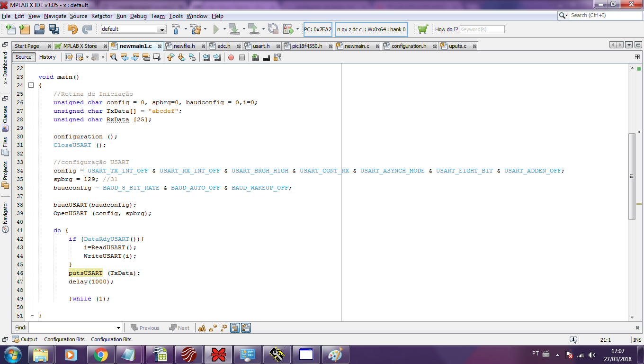This screenshot has width=644, height=364.
Task: Build project with the hammer icon
Action: [176, 29]
